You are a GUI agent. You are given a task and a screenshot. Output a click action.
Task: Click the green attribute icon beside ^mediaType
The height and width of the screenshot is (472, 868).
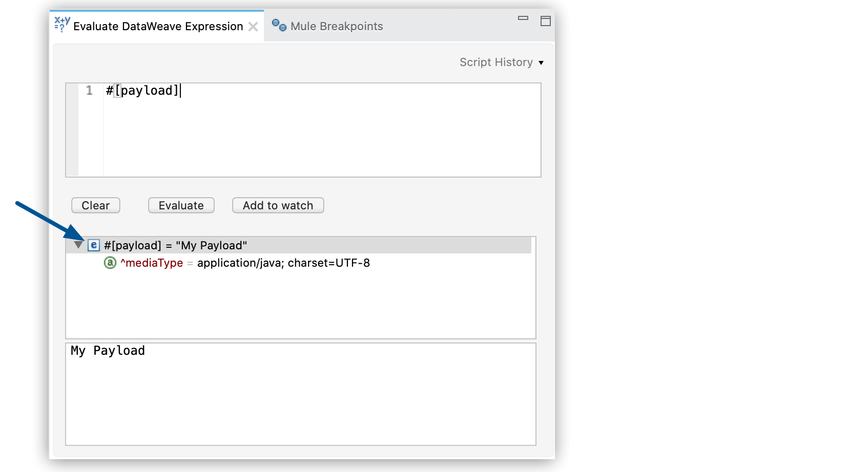click(110, 263)
